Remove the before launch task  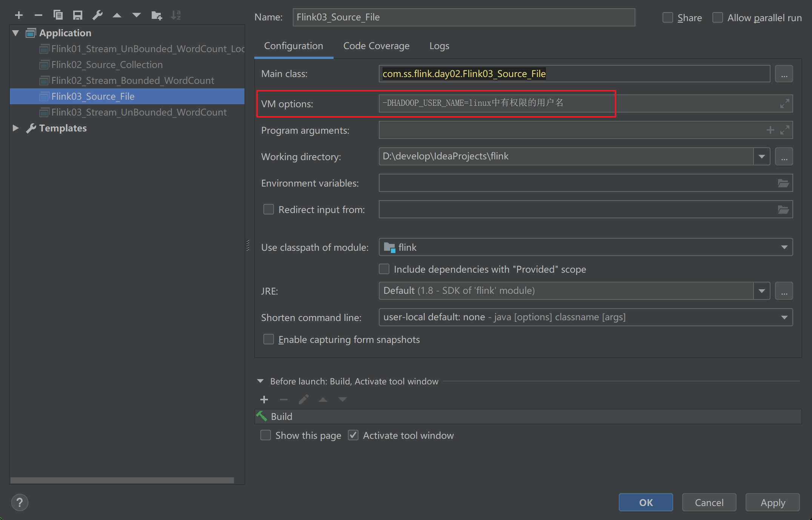click(284, 400)
